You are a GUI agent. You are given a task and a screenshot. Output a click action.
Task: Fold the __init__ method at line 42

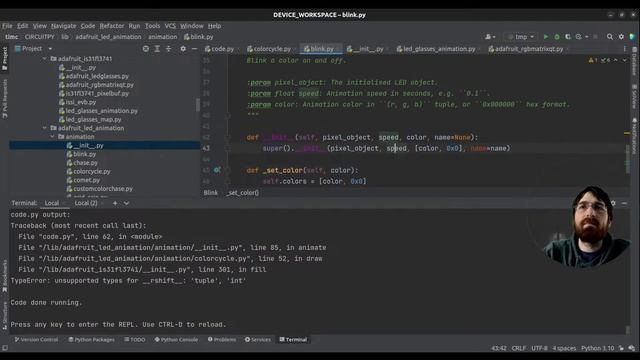228,137
